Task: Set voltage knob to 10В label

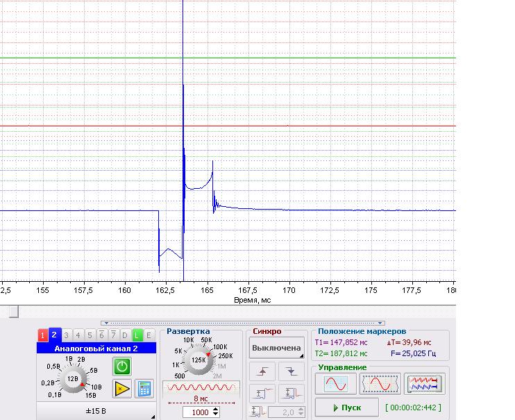Action: point(96,387)
